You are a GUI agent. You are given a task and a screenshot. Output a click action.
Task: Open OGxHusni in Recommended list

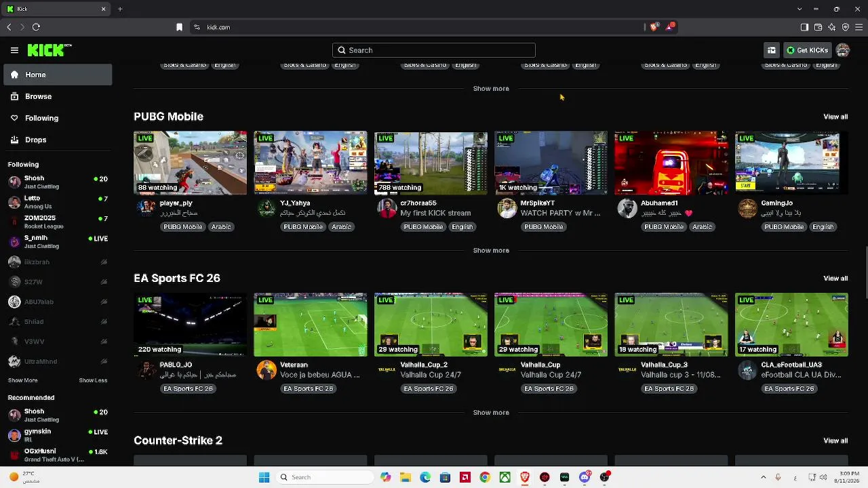(x=58, y=455)
